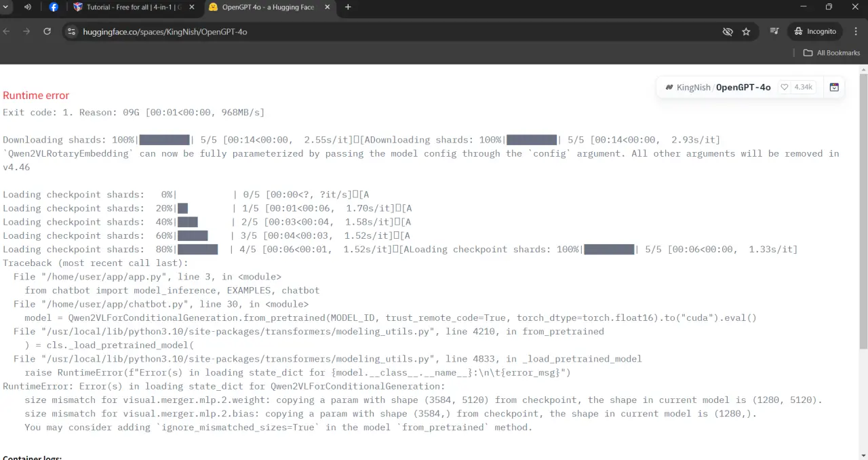Bookmark this page with the star icon

click(x=746, y=31)
